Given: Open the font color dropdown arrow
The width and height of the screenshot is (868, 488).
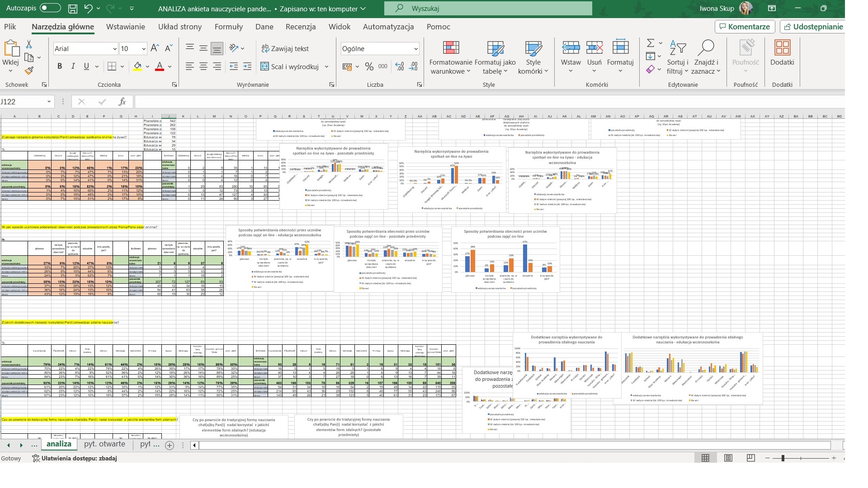Looking at the screenshot, I should point(170,67).
